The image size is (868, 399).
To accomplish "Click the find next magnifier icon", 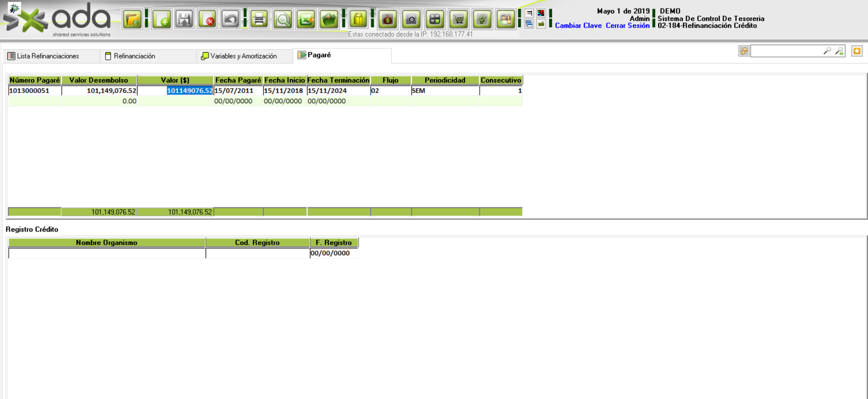I will point(839,51).
